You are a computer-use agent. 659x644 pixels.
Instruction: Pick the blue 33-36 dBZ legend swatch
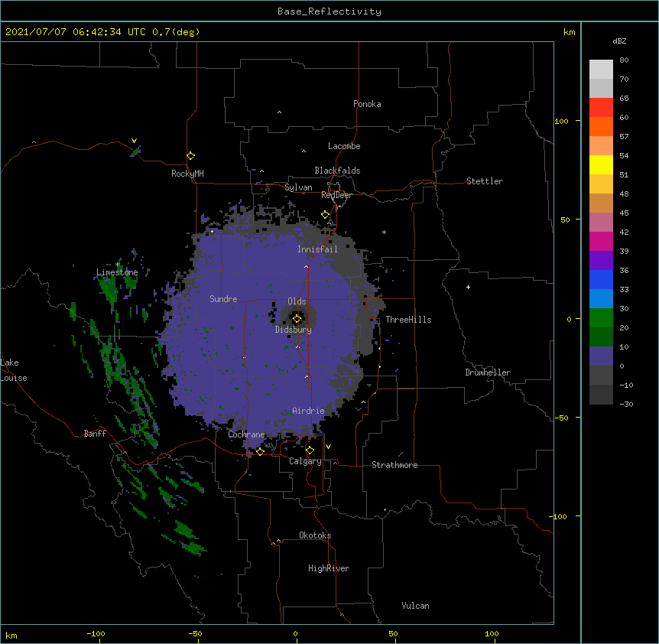[x=601, y=279]
